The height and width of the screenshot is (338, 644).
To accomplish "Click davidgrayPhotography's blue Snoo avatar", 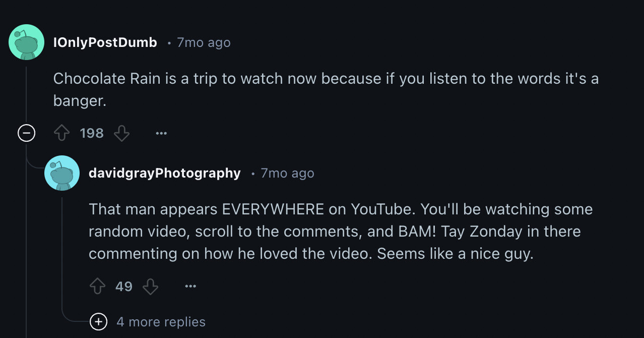I will [x=62, y=173].
